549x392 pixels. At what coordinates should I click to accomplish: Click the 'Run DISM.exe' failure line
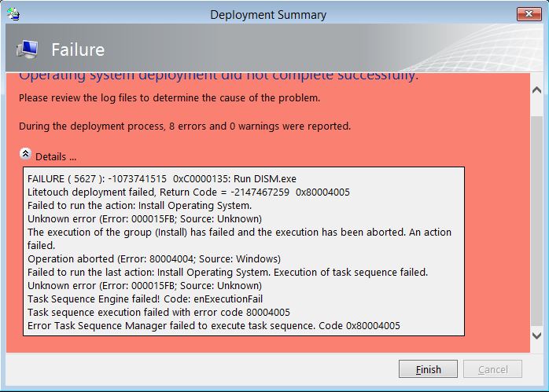[x=162, y=178]
